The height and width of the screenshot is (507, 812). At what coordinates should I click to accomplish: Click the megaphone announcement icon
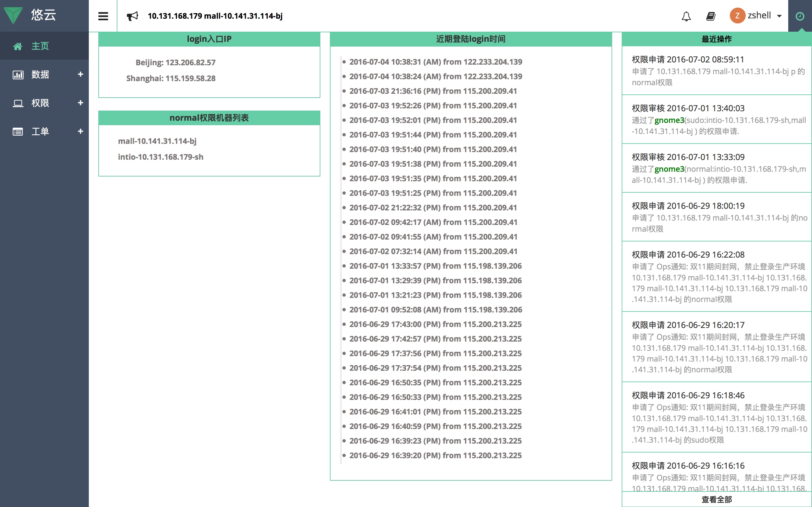pos(132,16)
